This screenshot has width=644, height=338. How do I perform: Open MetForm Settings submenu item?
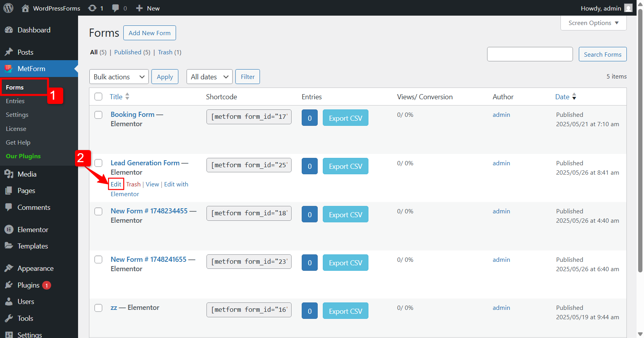[x=17, y=115]
